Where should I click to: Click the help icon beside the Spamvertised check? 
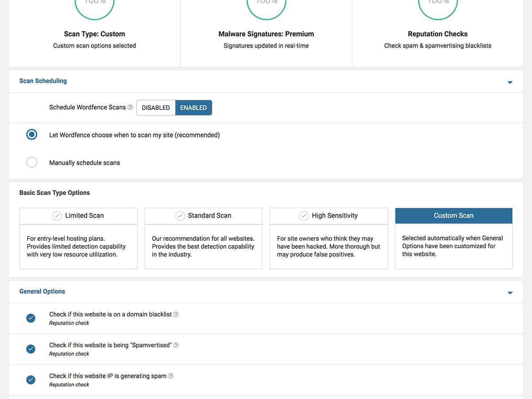tap(176, 345)
